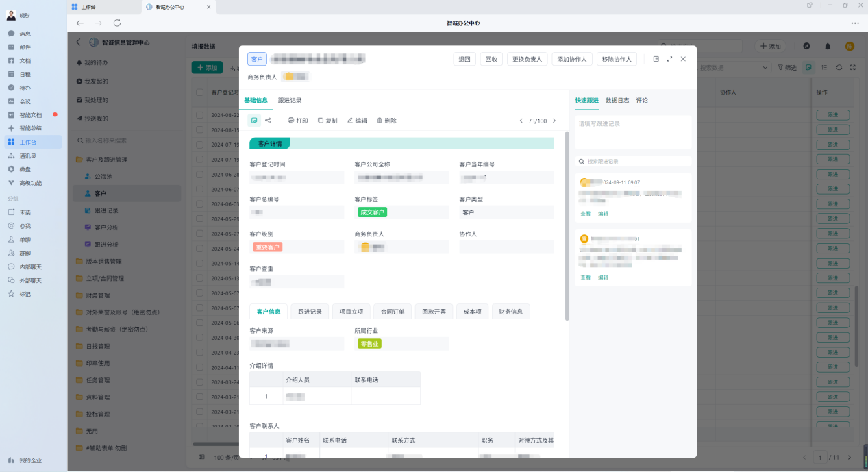This screenshot has height=472, width=868.
Task: Click the side-panel layout icon in dialog header
Action: (656, 59)
